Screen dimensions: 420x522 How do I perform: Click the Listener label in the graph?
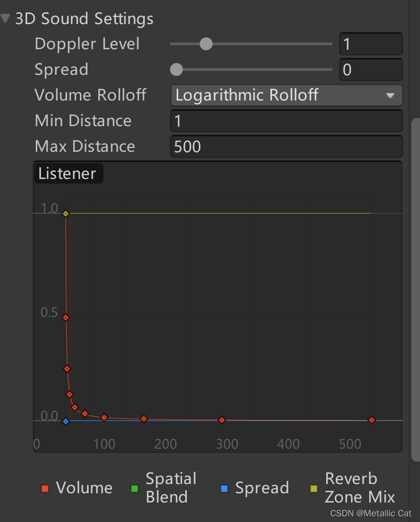(68, 174)
